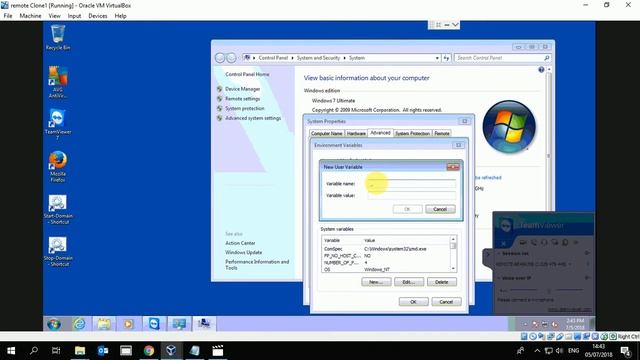Open the Windows 7 Start orb
This screenshot has height=360, width=640.
[54, 324]
